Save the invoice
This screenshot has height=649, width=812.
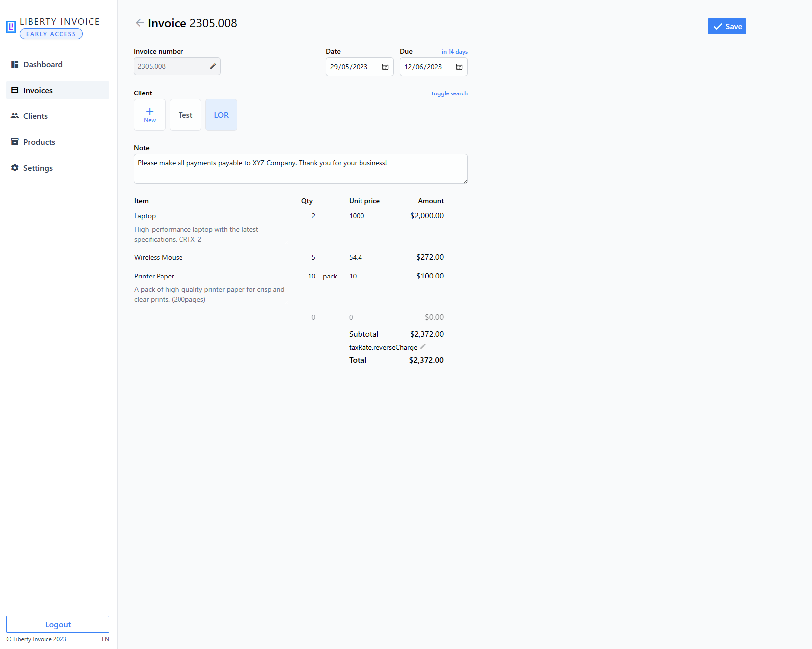pyautogui.click(x=726, y=26)
